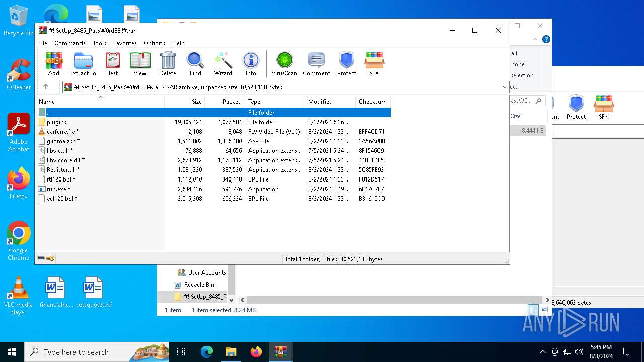Open the Tools menu
Image resolution: width=644 pixels, height=362 pixels.
[x=99, y=43]
